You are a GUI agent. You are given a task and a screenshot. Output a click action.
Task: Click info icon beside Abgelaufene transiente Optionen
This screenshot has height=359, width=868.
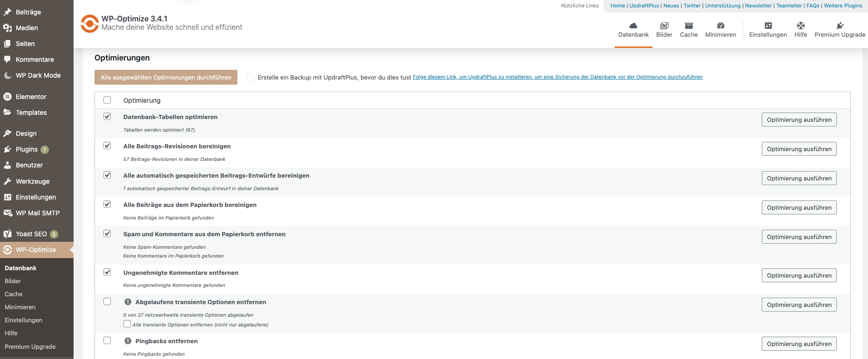pyautogui.click(x=128, y=302)
